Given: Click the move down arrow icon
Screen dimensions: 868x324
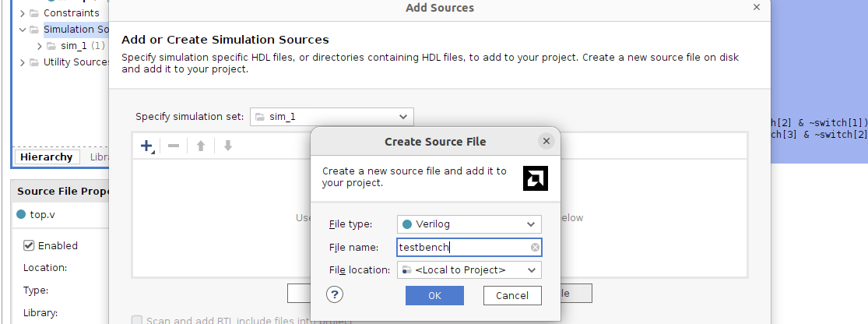Looking at the screenshot, I should [x=227, y=146].
